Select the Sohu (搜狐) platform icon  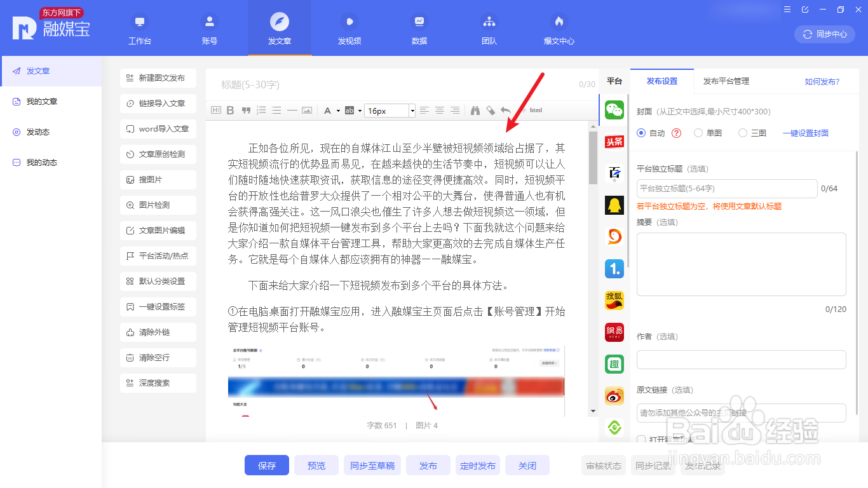[614, 301]
